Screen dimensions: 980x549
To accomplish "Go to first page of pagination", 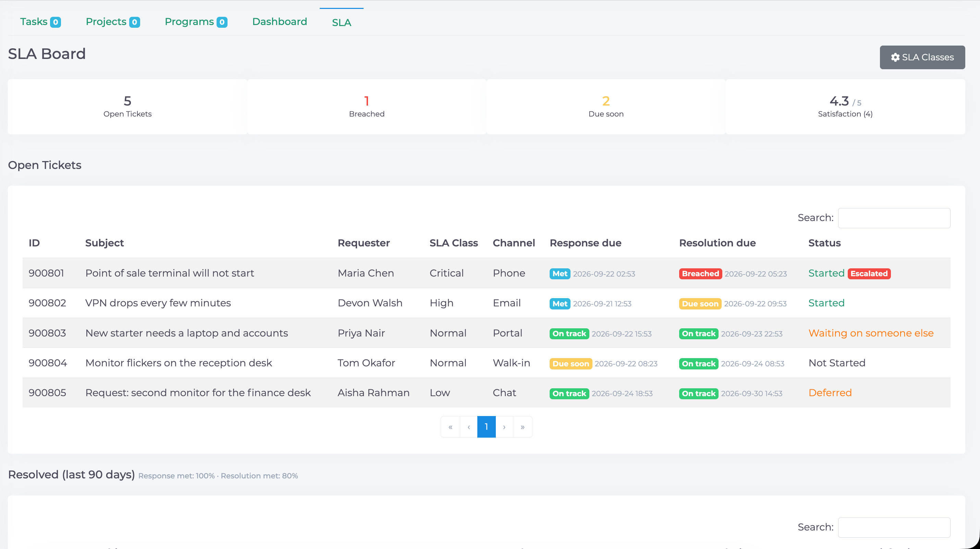I will (451, 427).
